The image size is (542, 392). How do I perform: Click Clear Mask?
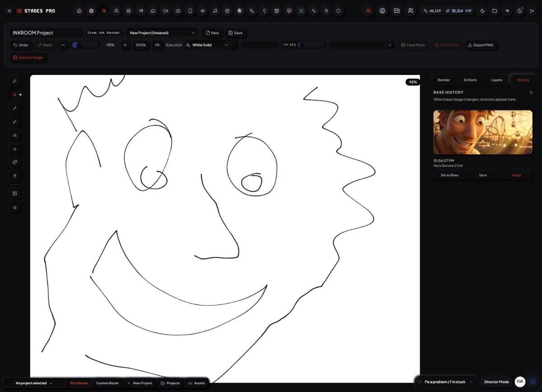[x=413, y=45]
